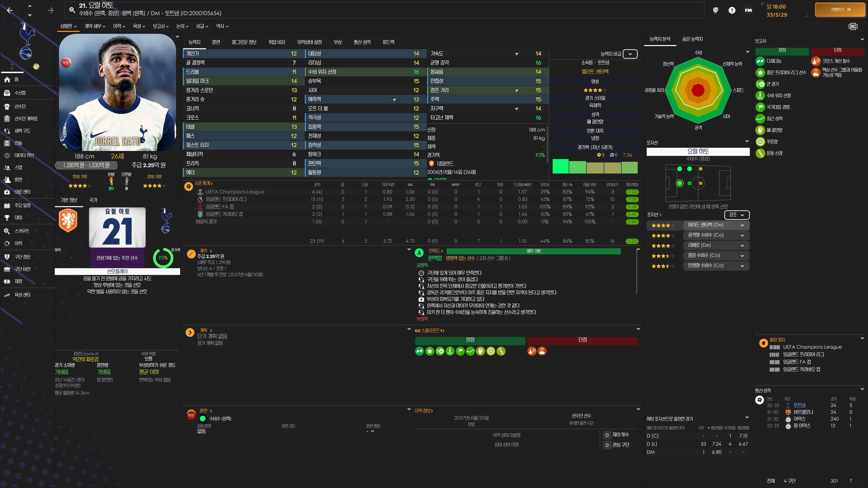Click the red 부상 badge on player photo

[x=66, y=62]
